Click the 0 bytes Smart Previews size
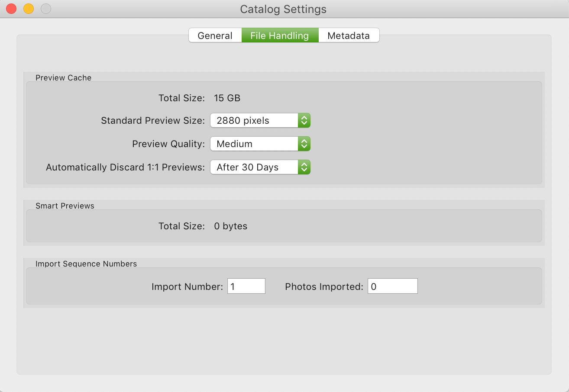Image resolution: width=569 pixels, height=392 pixels. coord(230,226)
